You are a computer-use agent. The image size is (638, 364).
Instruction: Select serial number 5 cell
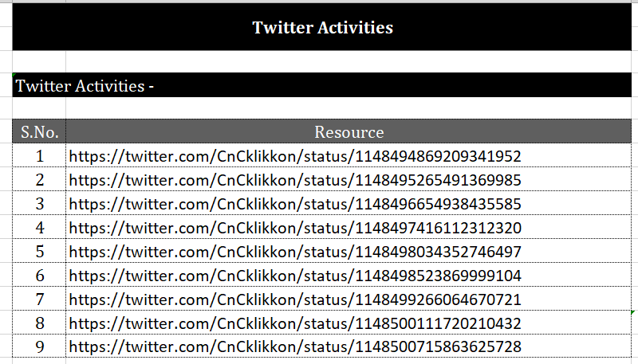[39, 251]
